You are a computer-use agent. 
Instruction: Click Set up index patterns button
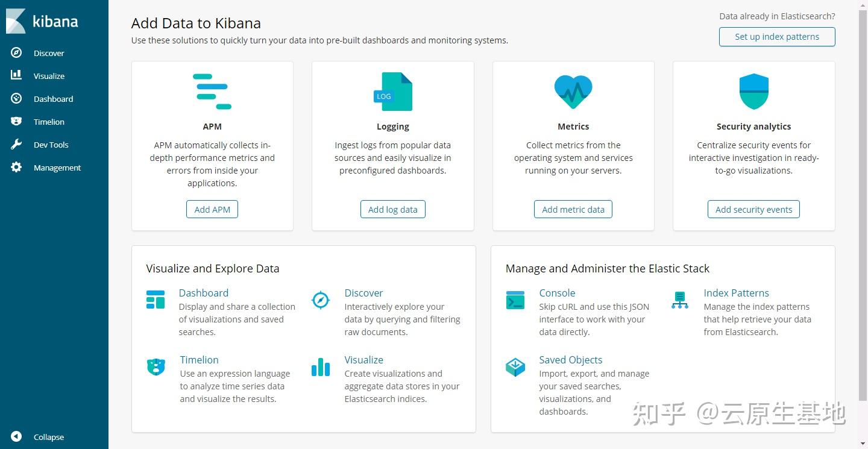pyautogui.click(x=777, y=37)
